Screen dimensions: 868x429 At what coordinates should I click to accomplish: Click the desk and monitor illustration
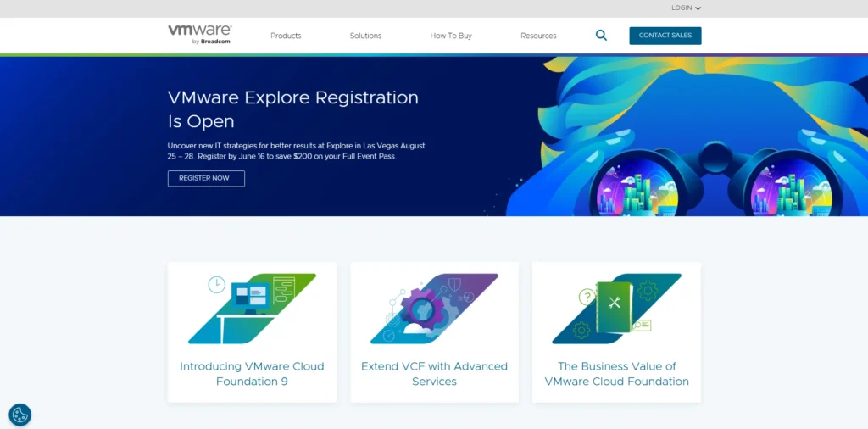pos(252,309)
